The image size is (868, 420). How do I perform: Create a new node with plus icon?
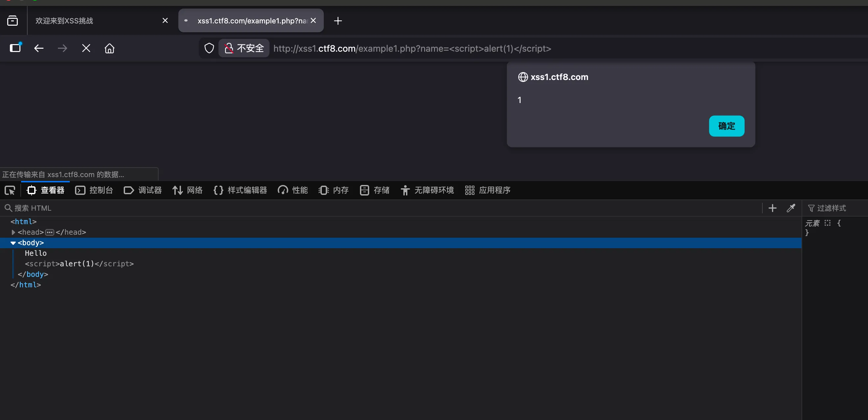pyautogui.click(x=772, y=208)
